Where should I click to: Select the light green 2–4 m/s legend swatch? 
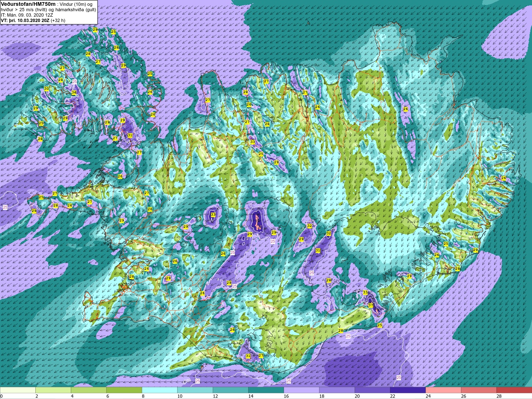coord(53,390)
